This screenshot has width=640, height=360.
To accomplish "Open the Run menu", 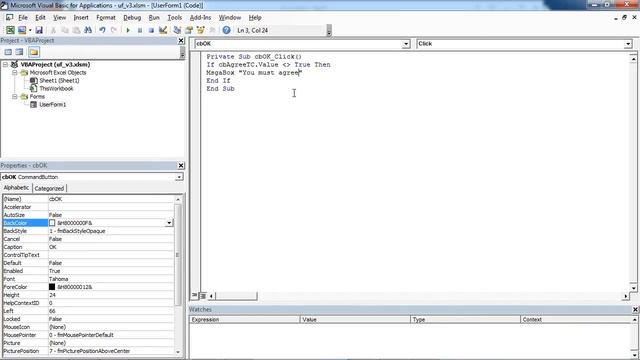I will [x=154, y=18].
